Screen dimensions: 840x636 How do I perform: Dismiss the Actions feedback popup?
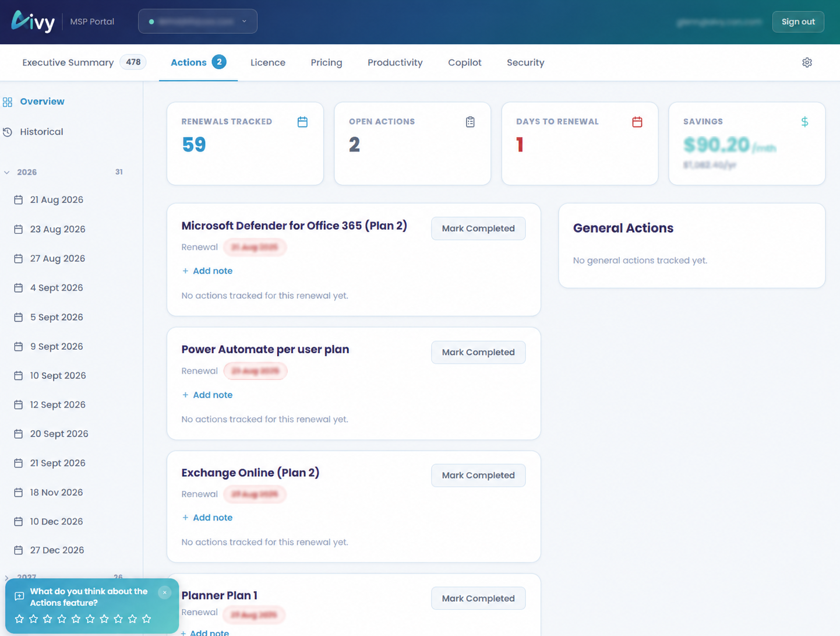pyautogui.click(x=164, y=592)
